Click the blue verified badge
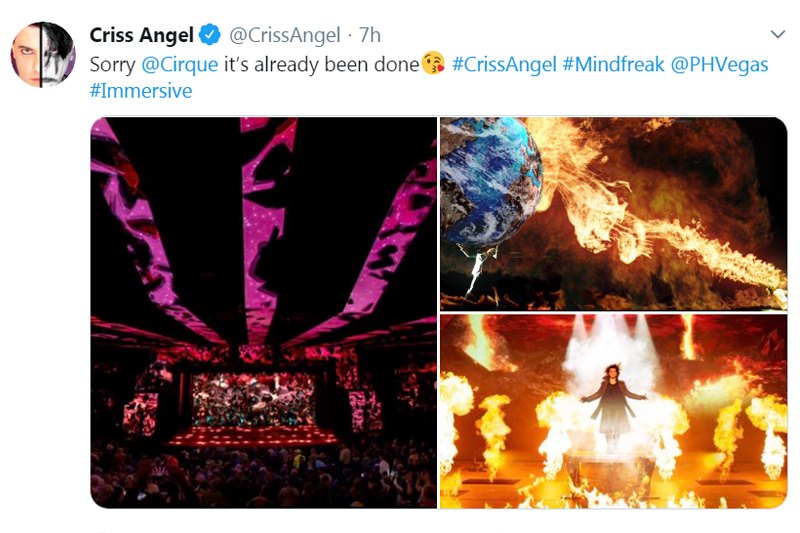This screenshot has width=800, height=533. tap(210, 35)
